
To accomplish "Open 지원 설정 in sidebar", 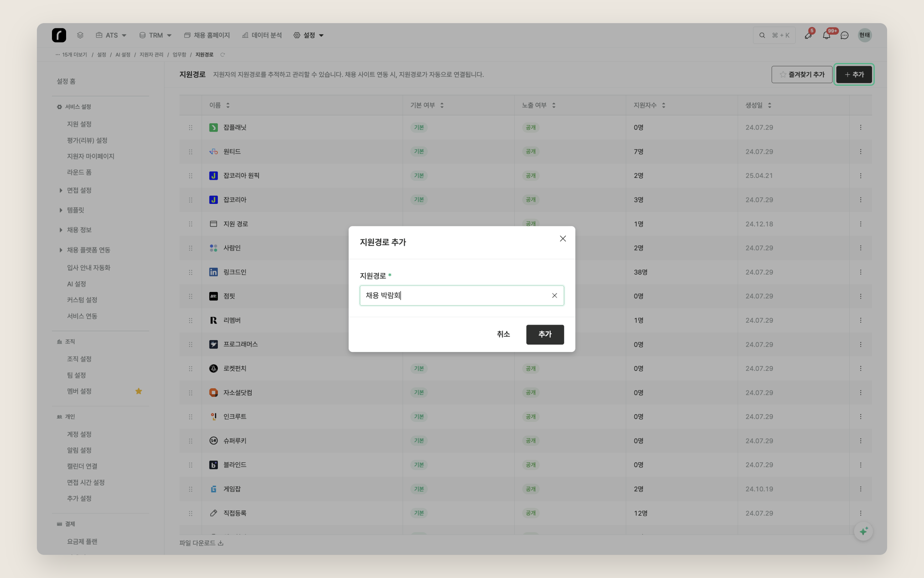I will coord(79,124).
